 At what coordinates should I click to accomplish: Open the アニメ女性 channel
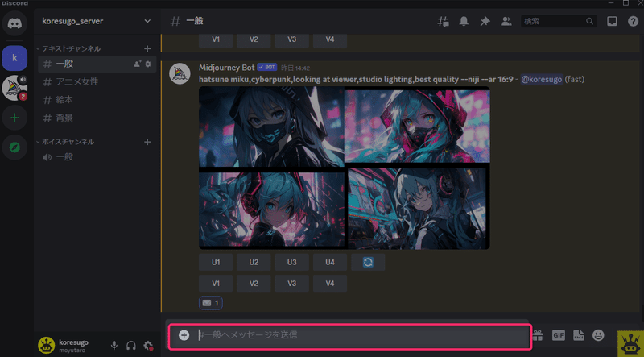(97, 82)
